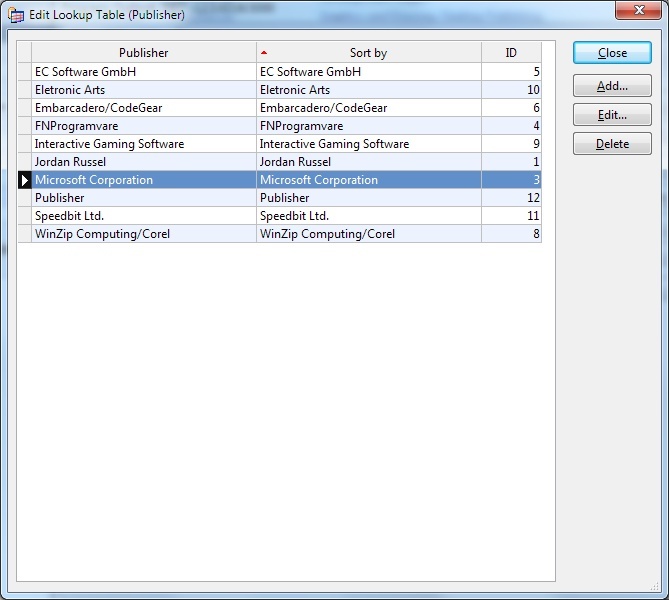Open the Edit... dialog button

point(612,115)
